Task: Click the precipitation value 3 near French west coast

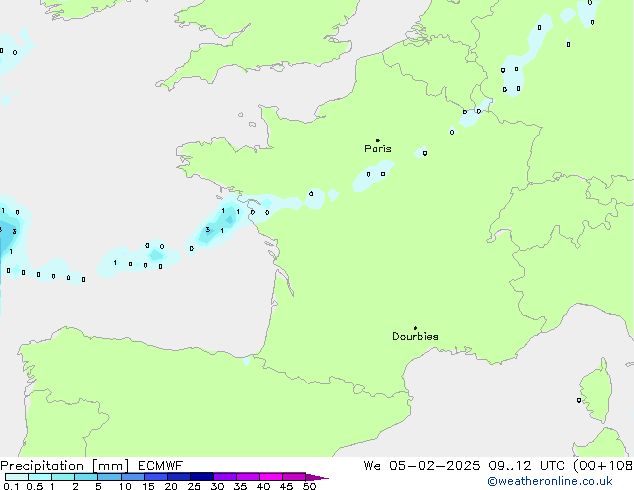Action: pos(207,230)
